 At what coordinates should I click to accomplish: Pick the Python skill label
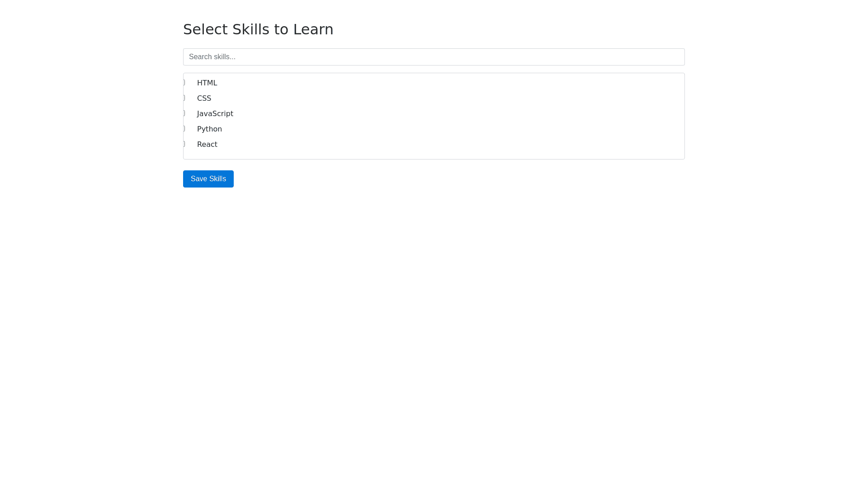209,129
